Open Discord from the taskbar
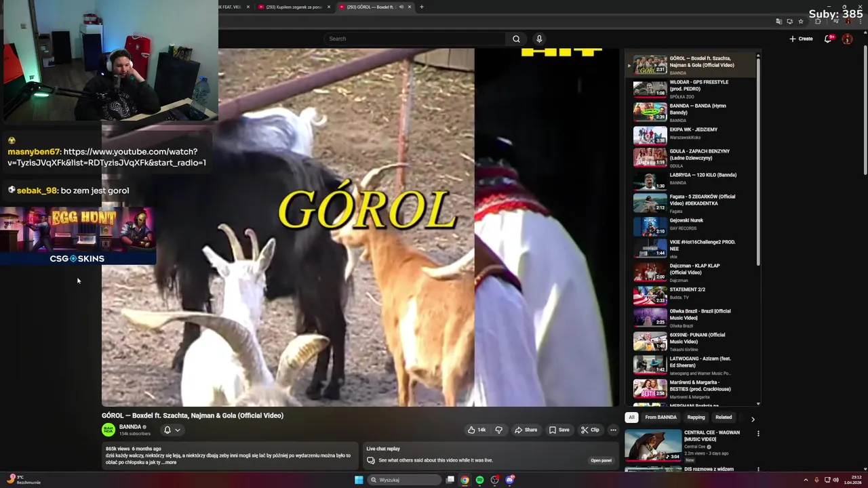Screen dimensions: 868x488 [509, 480]
